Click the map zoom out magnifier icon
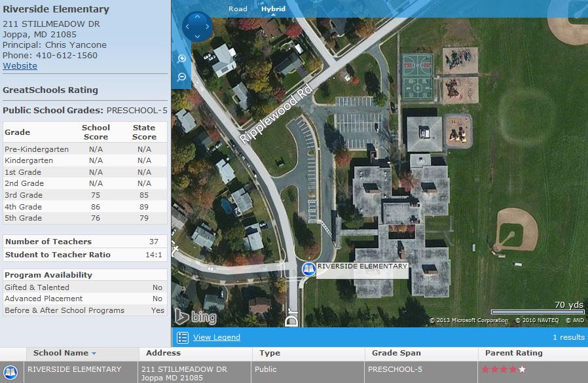 (x=182, y=77)
